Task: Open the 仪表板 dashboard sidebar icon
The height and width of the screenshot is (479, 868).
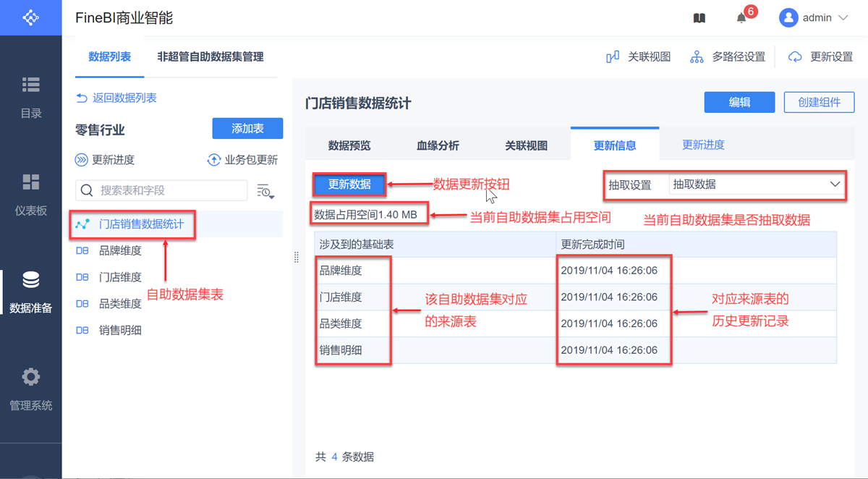Action: pyautogui.click(x=31, y=182)
